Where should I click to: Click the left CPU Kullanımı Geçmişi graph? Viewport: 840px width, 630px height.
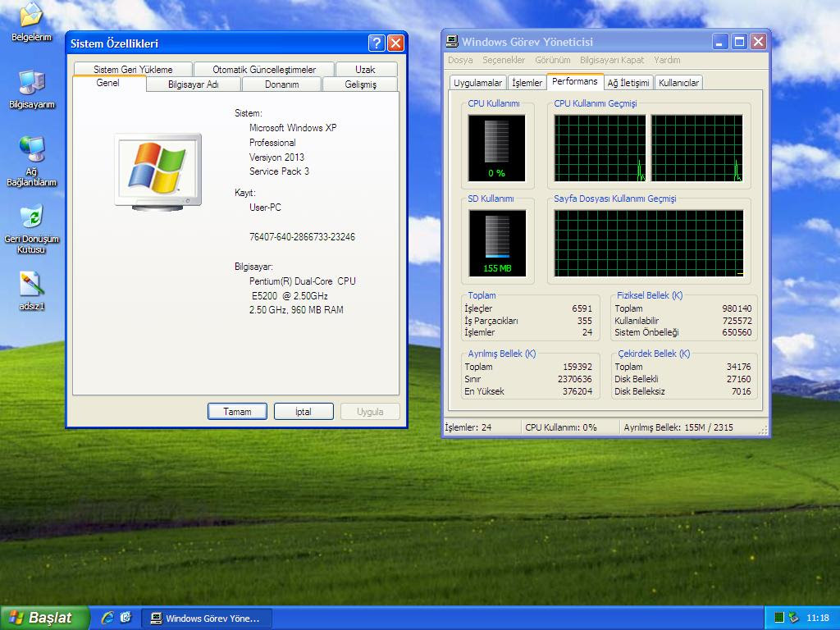click(600, 148)
